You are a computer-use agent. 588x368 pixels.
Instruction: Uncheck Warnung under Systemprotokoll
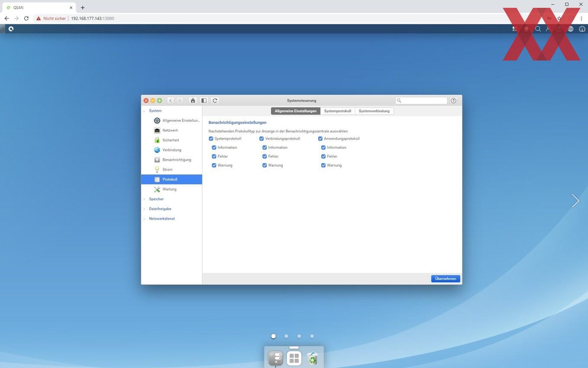click(x=214, y=165)
